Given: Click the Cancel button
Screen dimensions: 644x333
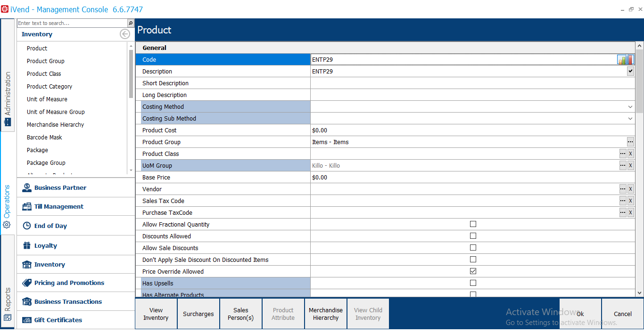Looking at the screenshot, I should click(x=623, y=314).
